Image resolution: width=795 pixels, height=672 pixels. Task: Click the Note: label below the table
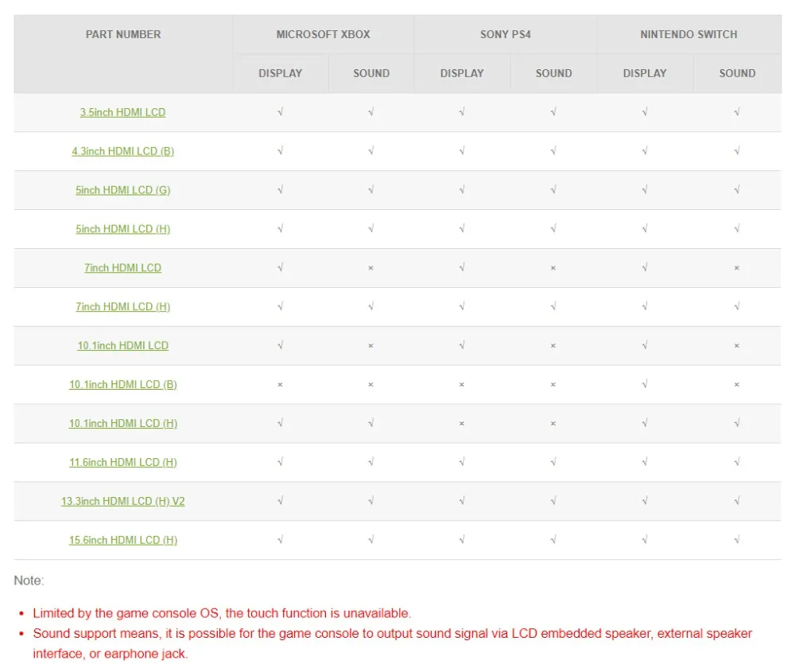(x=29, y=581)
